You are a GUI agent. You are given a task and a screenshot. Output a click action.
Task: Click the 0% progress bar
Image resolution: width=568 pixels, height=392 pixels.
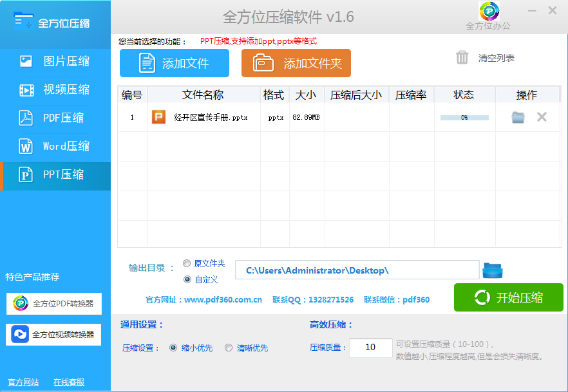coord(464,118)
